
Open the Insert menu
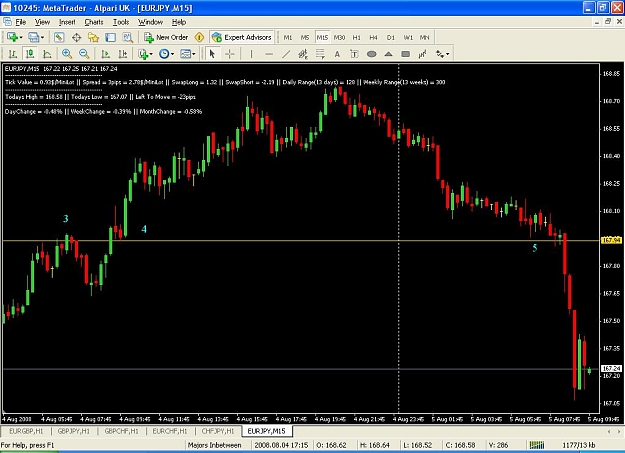point(67,22)
